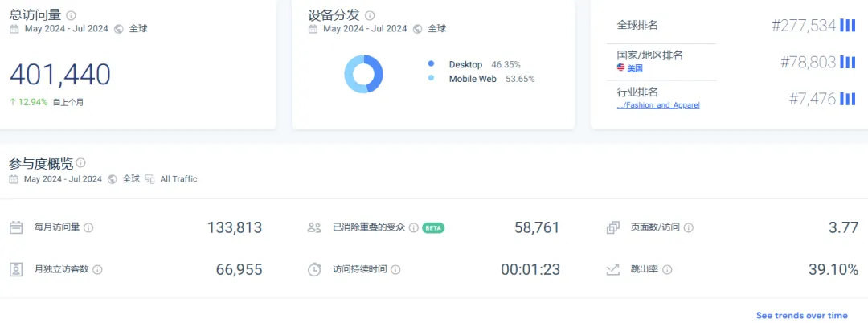Click bars icon beside country rank #78,803

(x=847, y=62)
